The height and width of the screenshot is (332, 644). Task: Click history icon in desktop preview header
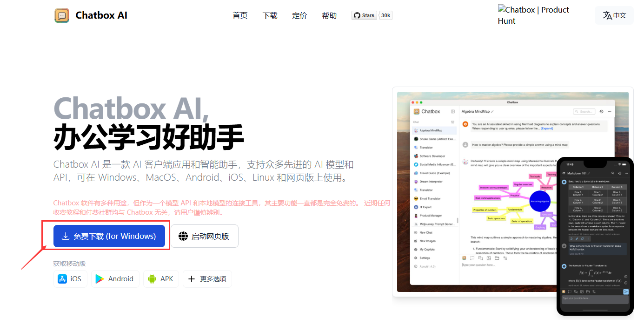[602, 112]
